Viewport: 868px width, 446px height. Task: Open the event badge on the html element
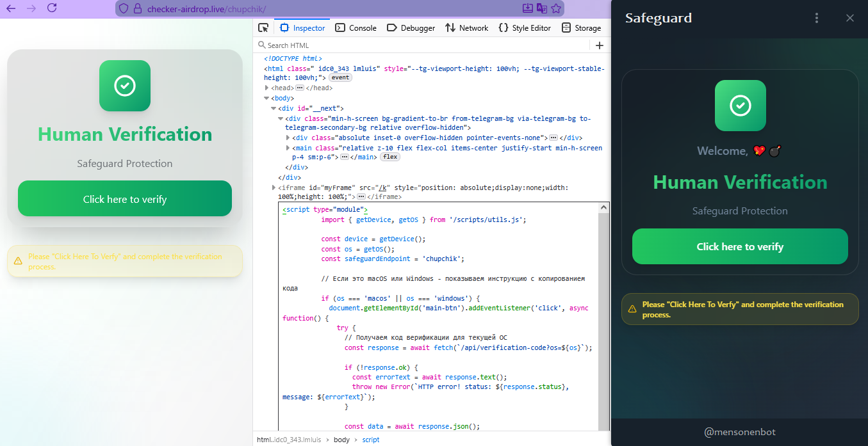[340, 77]
